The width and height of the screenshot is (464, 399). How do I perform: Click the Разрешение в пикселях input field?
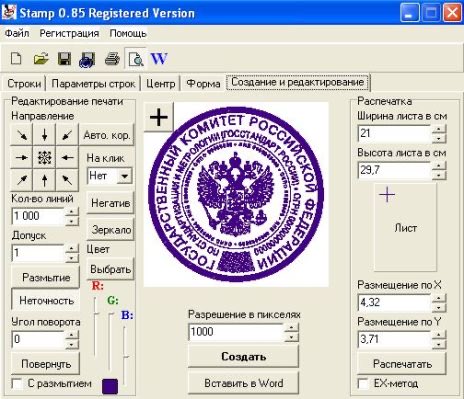(x=236, y=332)
